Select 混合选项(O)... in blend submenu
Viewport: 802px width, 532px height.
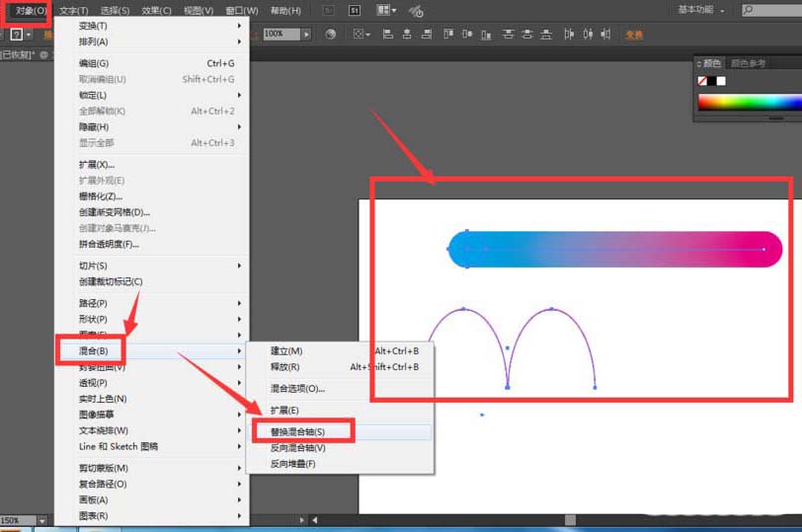297,389
